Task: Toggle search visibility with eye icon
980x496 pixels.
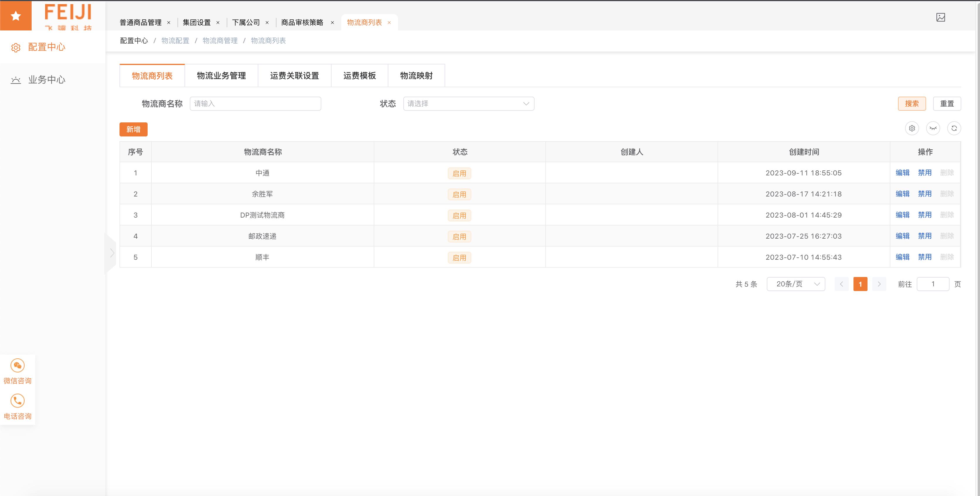Action: click(x=933, y=128)
